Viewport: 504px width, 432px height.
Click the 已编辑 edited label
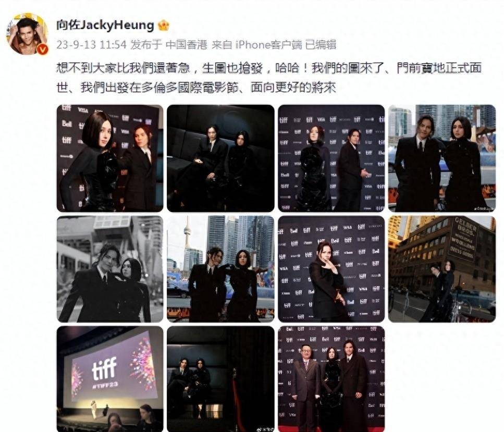(x=320, y=45)
